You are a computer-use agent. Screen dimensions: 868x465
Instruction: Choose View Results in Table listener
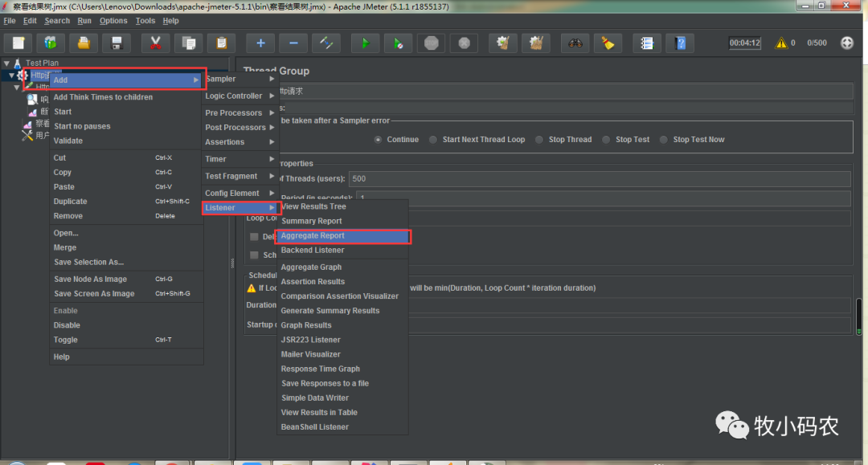click(x=342, y=413)
